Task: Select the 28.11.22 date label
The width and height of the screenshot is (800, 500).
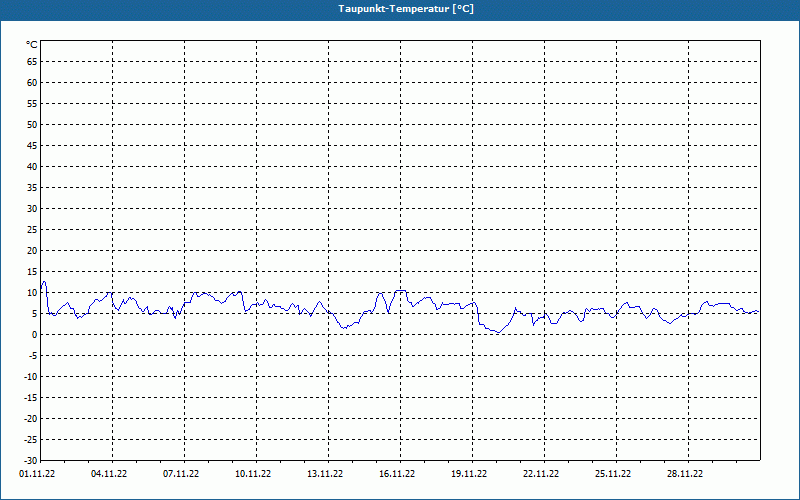Action: (x=685, y=474)
